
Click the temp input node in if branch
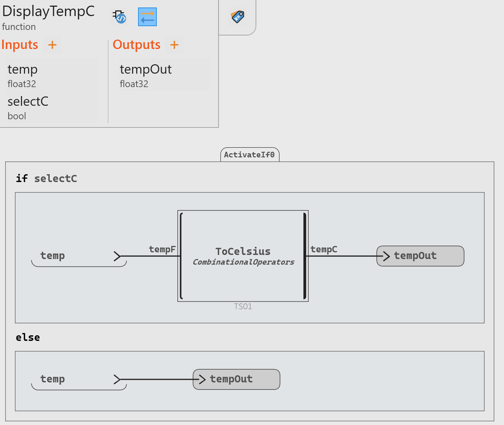(x=53, y=256)
